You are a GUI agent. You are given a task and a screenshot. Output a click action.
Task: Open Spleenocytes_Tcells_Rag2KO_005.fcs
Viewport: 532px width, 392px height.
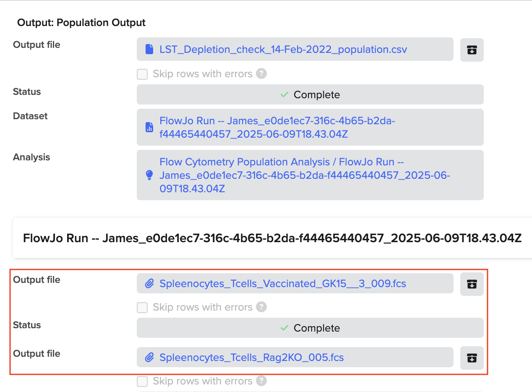[252, 358]
